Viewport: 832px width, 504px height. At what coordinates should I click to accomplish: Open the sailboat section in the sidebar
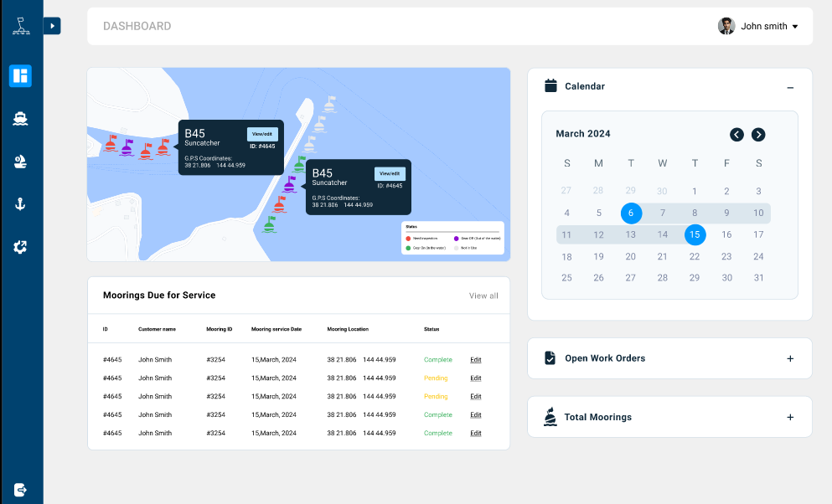click(x=19, y=161)
